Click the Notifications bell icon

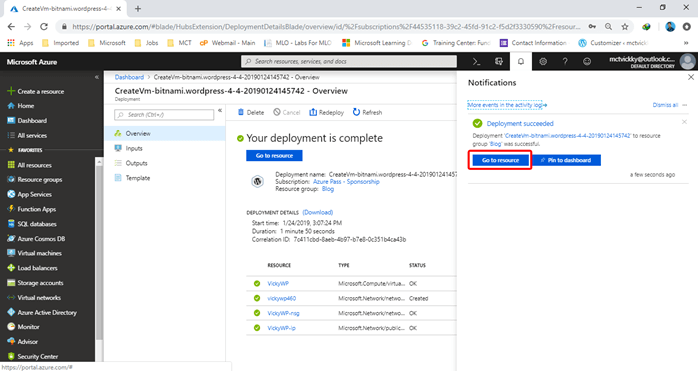coord(521,61)
